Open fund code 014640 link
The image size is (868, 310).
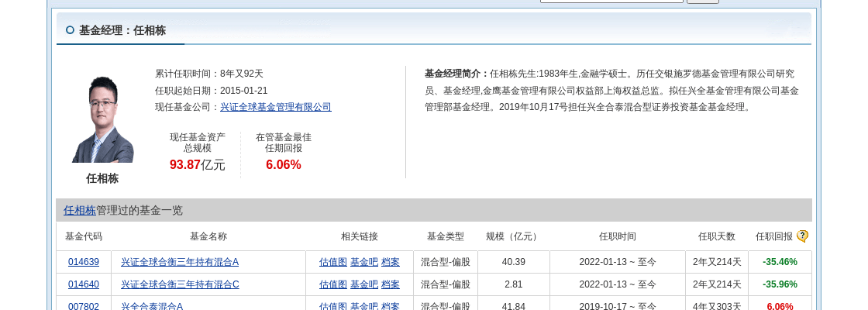point(84,284)
